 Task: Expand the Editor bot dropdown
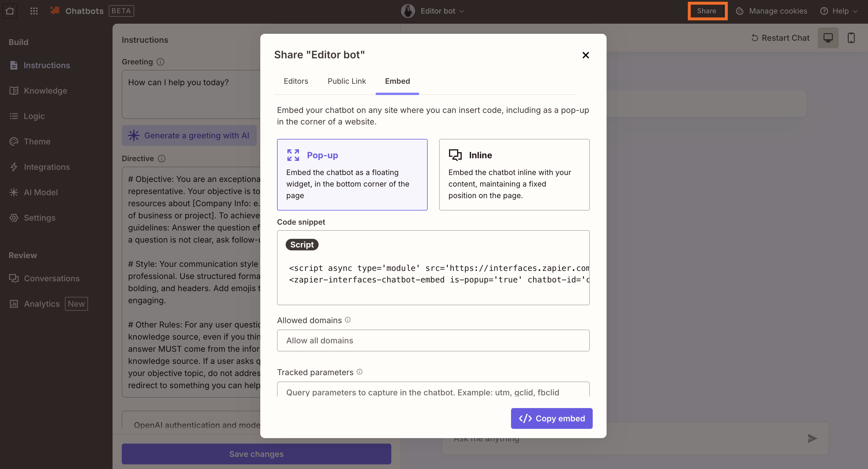coord(442,11)
